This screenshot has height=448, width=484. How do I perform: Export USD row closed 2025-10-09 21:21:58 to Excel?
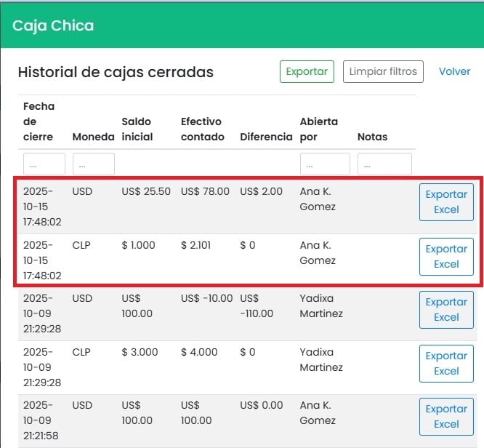point(445,417)
